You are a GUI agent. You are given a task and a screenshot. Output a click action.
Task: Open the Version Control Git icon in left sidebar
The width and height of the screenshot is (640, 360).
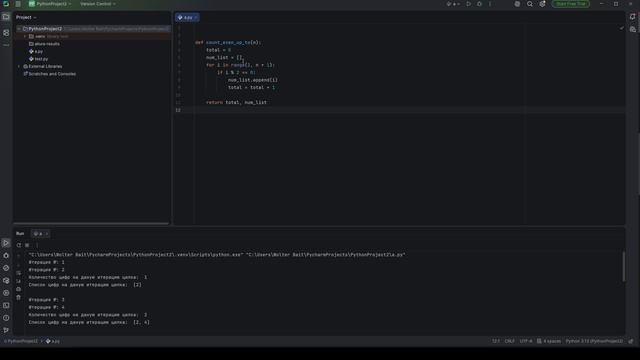[x=6, y=330]
